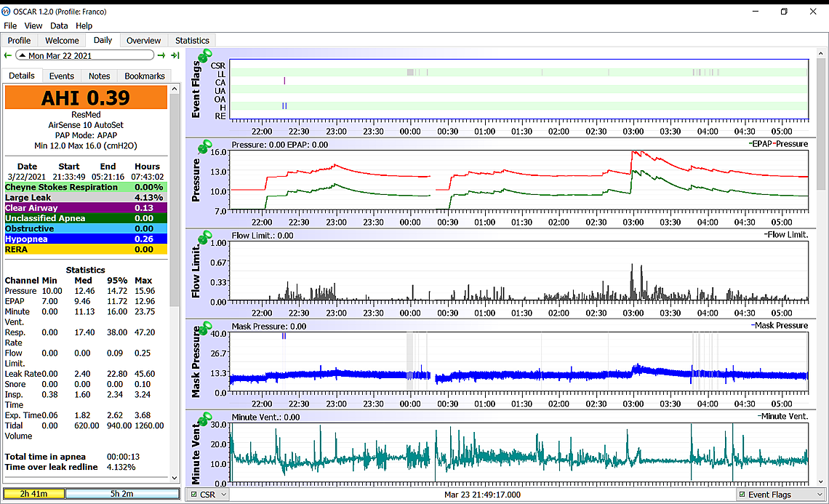Click the timestamp Mar 23 21:49:17.000

[482, 495]
